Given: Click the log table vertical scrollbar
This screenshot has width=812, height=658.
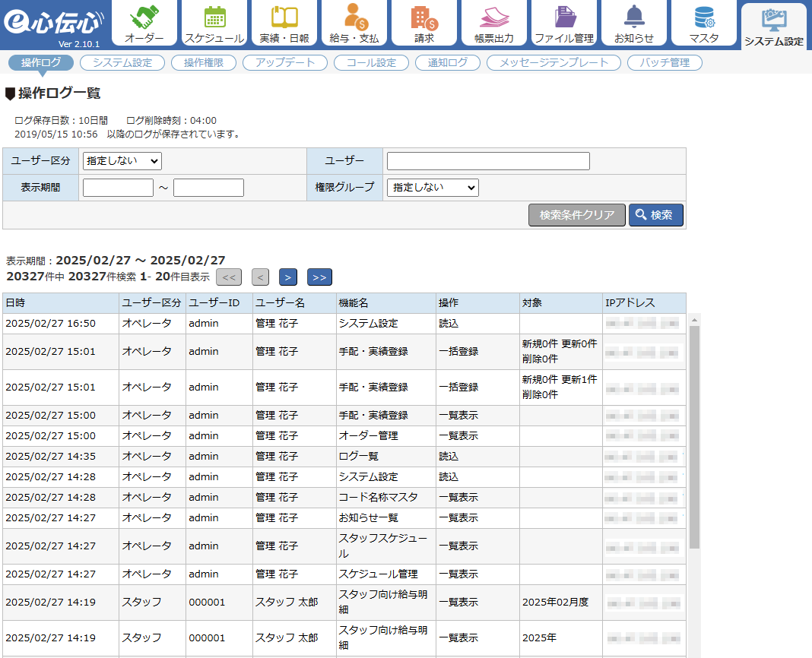Looking at the screenshot, I should (x=694, y=438).
